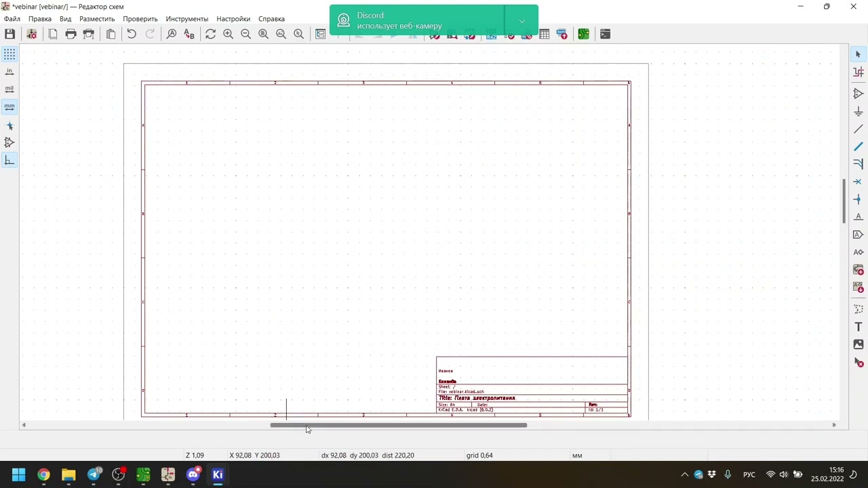Open Schematic Setup gear icon

(x=31, y=34)
